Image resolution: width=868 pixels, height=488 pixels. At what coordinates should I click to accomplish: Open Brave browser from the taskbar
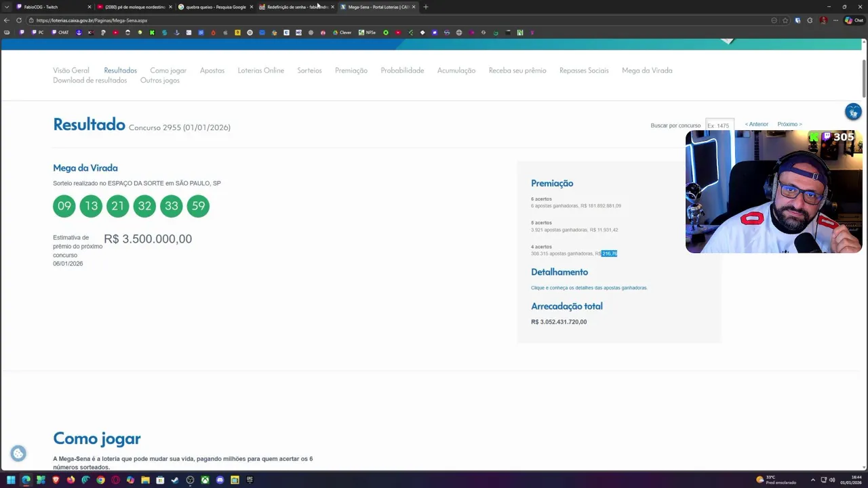[x=56, y=481]
